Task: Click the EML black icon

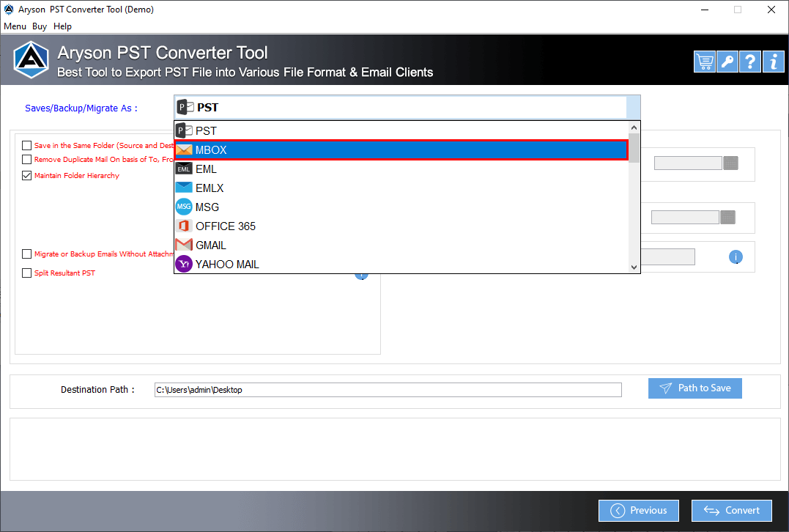Action: 184,169
